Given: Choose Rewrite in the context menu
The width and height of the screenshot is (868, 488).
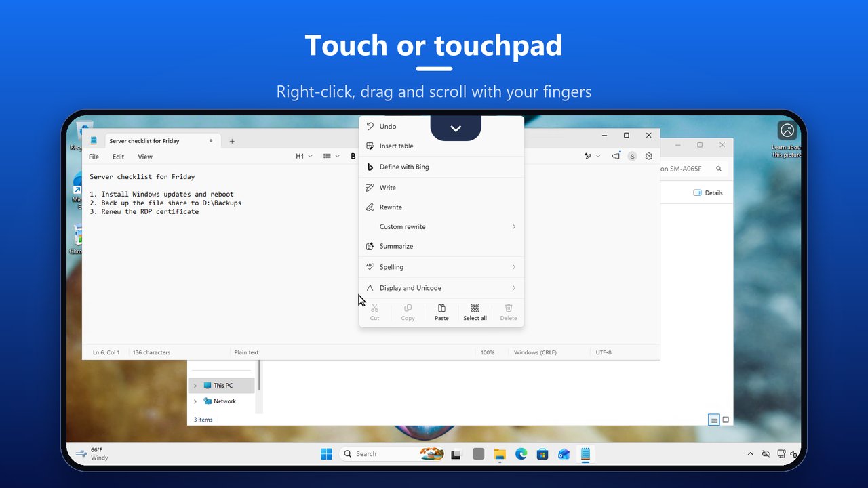Looking at the screenshot, I should pyautogui.click(x=441, y=207).
